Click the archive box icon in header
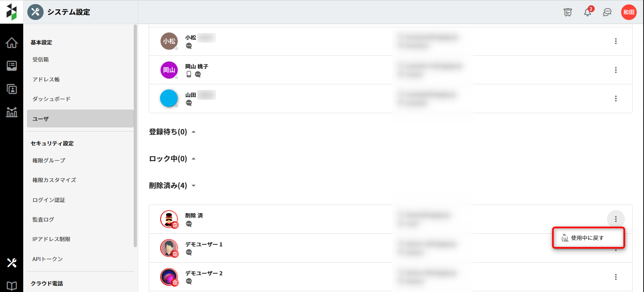644x292 pixels. click(x=567, y=12)
